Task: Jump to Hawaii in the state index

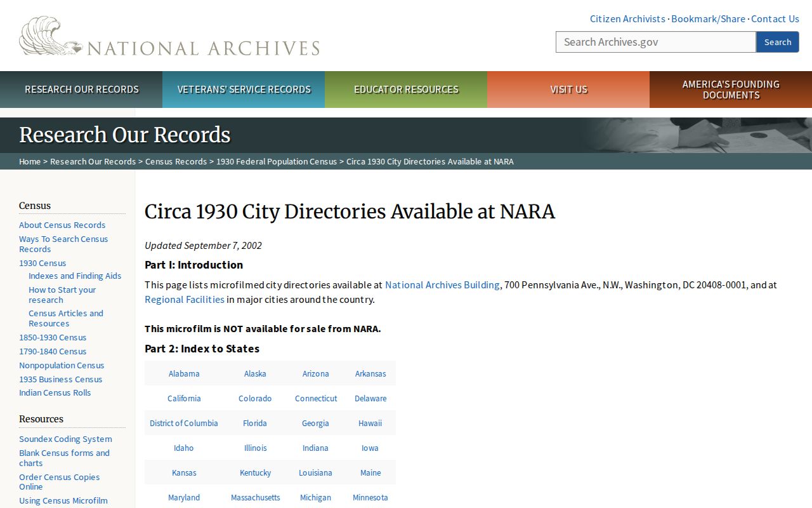Action: (x=370, y=423)
